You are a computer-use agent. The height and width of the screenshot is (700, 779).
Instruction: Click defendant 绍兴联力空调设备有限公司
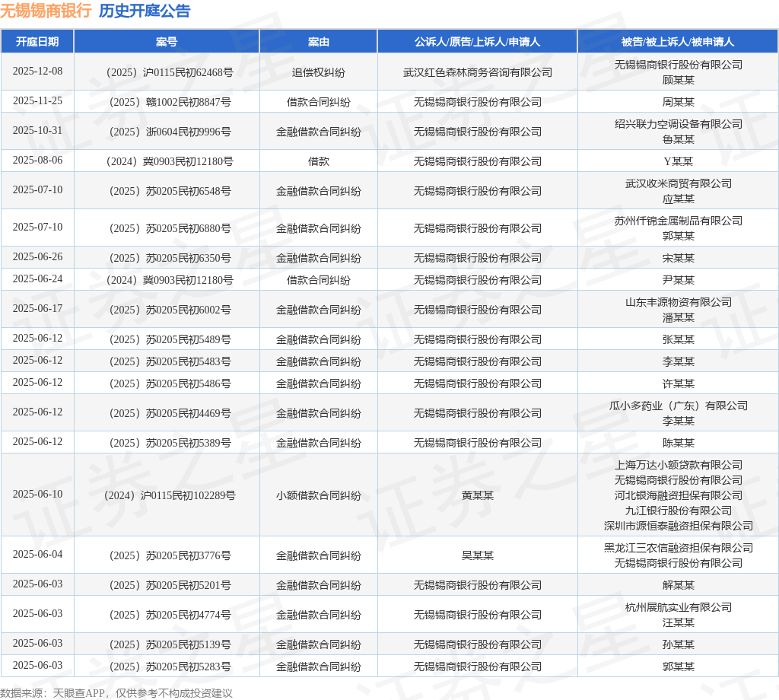pyautogui.click(x=678, y=124)
